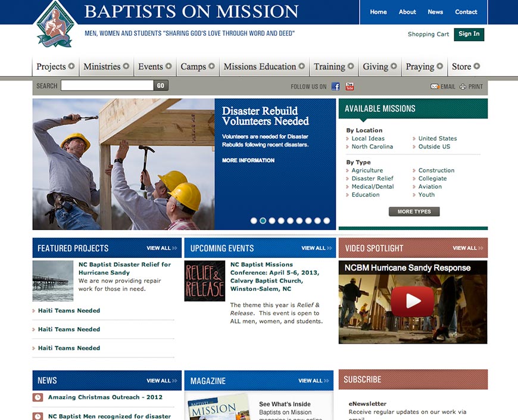518x420 pixels.
Task: Expand the Store menu plus icon
Action: [477, 66]
